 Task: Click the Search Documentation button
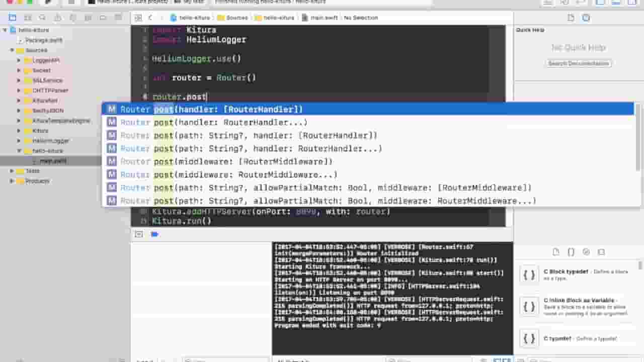tap(579, 63)
